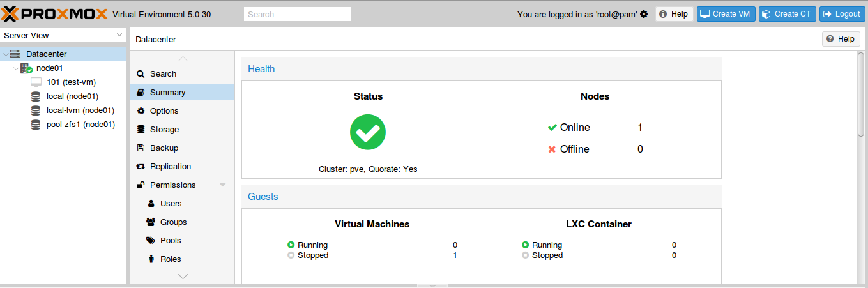This screenshot has width=868, height=288.
Task: Click the green Status checkmark icon
Action: pyautogui.click(x=368, y=132)
